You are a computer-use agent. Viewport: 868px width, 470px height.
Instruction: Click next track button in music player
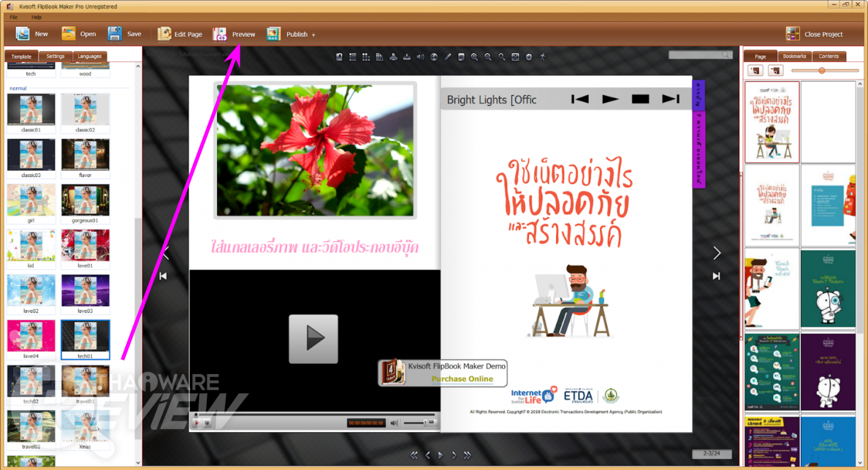[671, 99]
